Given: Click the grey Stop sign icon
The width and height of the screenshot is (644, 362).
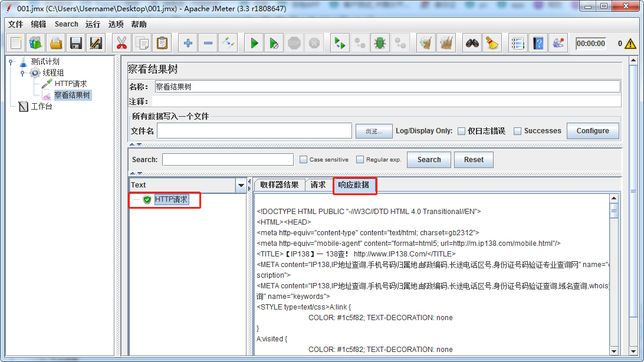Looking at the screenshot, I should point(294,43).
